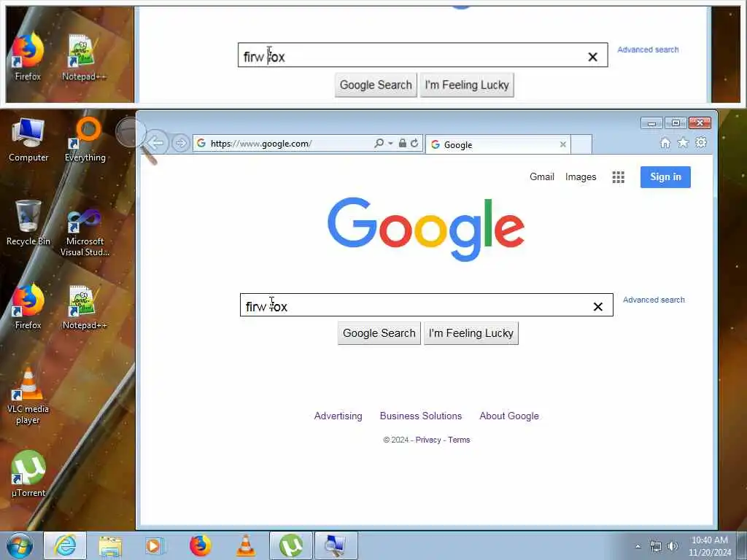Open Windows Media Player in taskbar

click(x=155, y=545)
